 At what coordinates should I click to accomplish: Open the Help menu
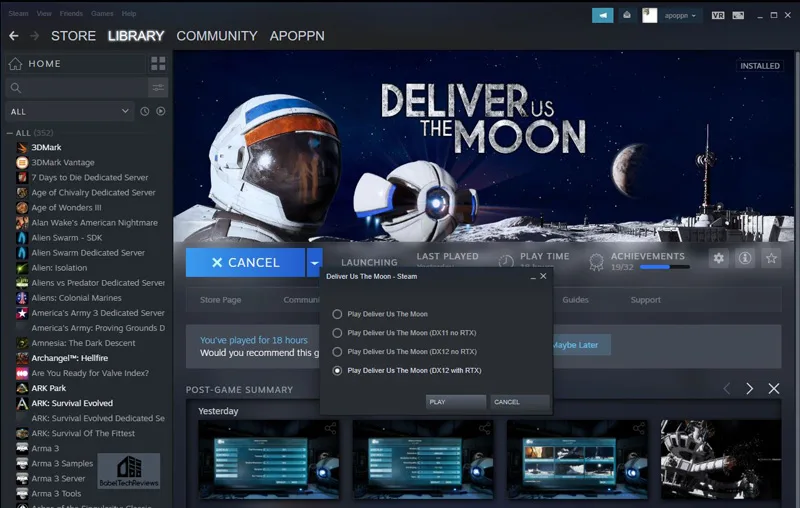tap(129, 14)
